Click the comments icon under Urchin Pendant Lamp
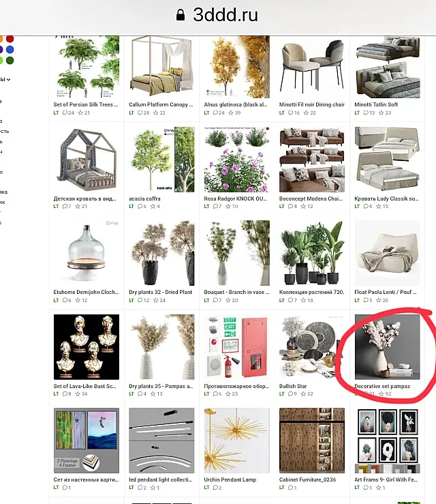The height and width of the screenshot is (504, 436). pos(215,488)
